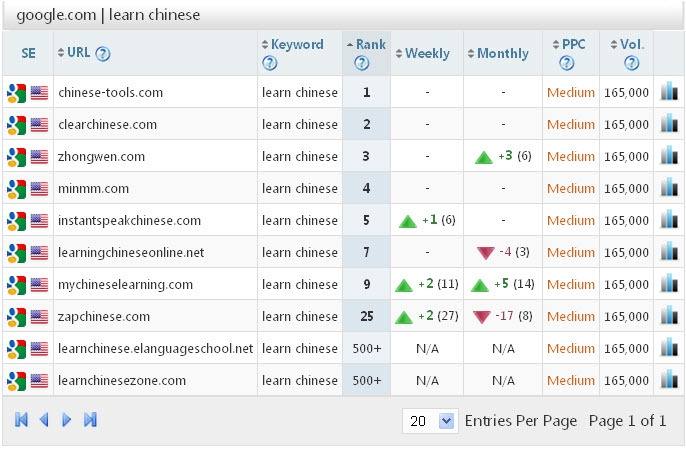Screen dimensions: 686x451
Task: Open chart icon for zapchinese.com row
Action: coord(669,316)
